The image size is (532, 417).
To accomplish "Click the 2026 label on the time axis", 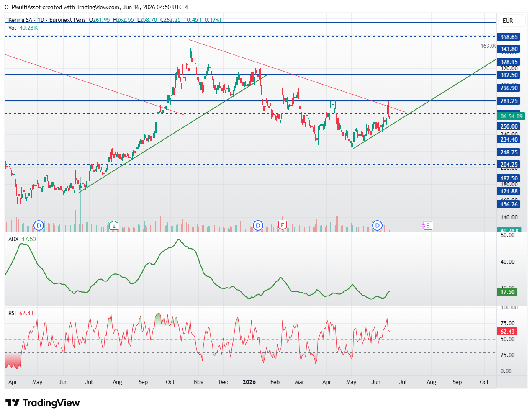I will 249,382.
